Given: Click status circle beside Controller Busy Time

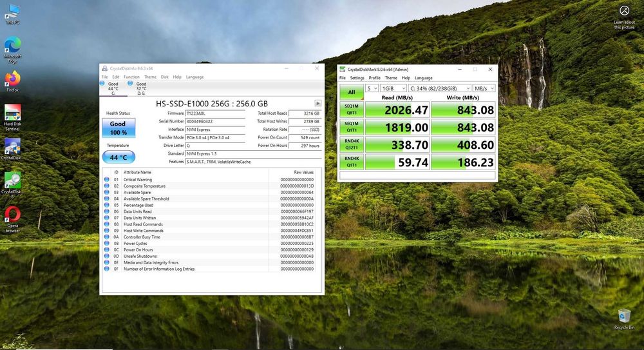Looking at the screenshot, I should tap(107, 237).
